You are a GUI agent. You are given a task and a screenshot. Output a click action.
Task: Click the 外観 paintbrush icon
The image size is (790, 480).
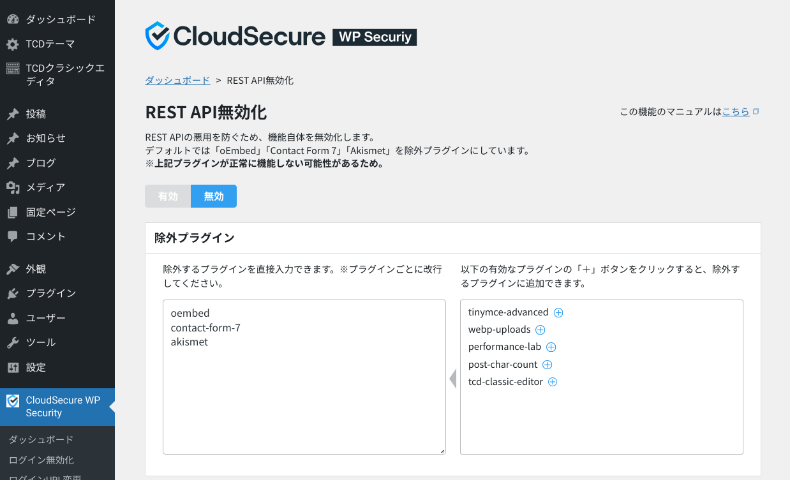(x=13, y=269)
